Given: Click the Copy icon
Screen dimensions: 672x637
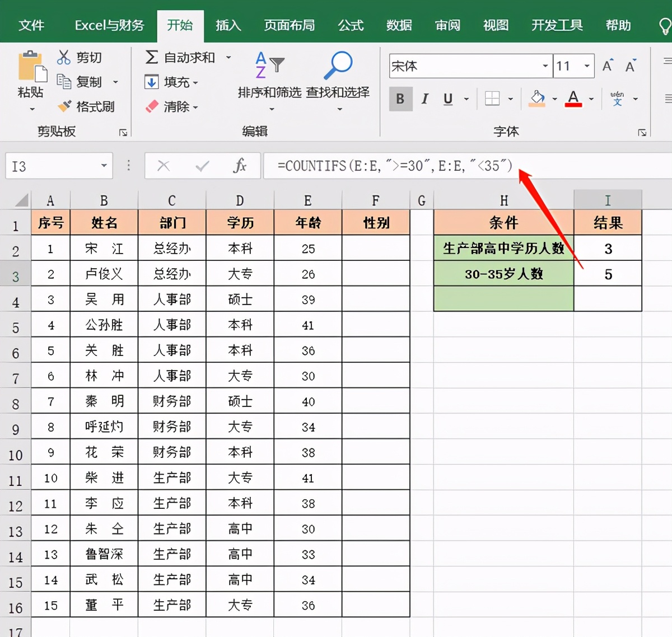Looking at the screenshot, I should [64, 82].
